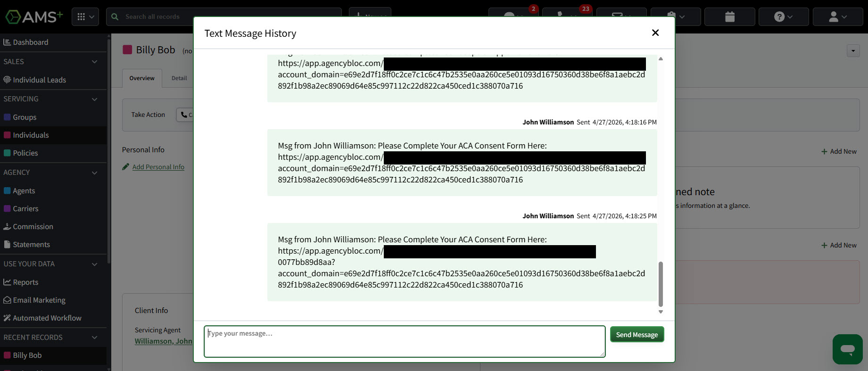Click the AMS+ logo
The height and width of the screenshot is (371, 868).
pyautogui.click(x=34, y=17)
